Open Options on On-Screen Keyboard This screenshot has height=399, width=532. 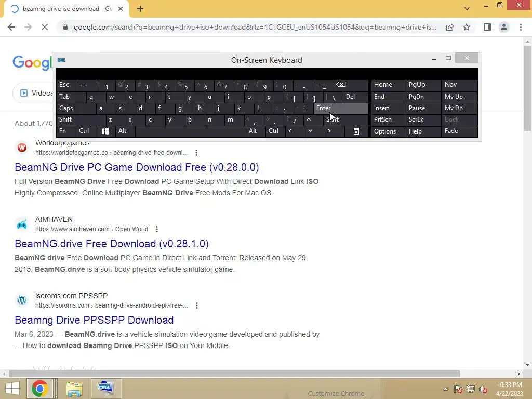click(x=388, y=131)
